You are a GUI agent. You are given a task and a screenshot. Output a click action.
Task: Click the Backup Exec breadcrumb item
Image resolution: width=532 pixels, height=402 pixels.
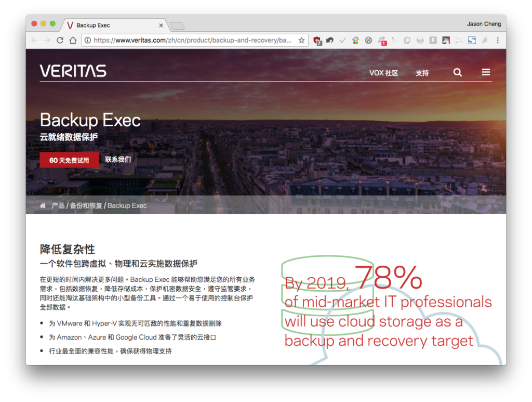[127, 206]
